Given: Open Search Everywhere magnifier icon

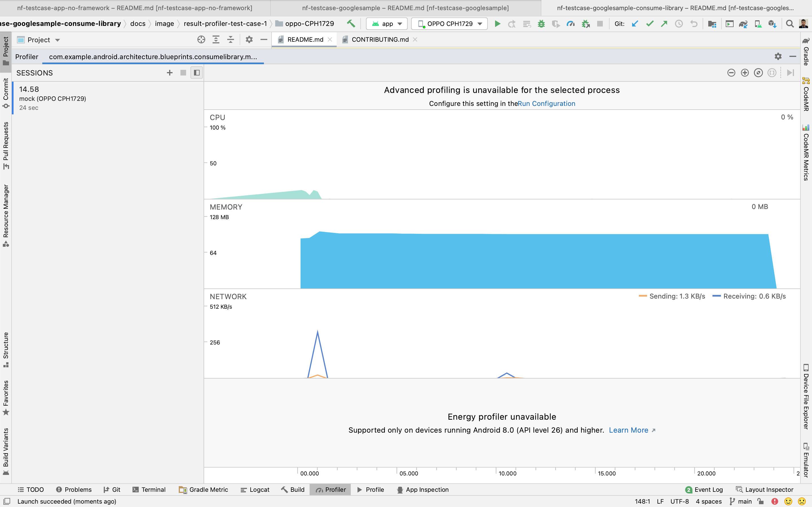Looking at the screenshot, I should point(789,24).
